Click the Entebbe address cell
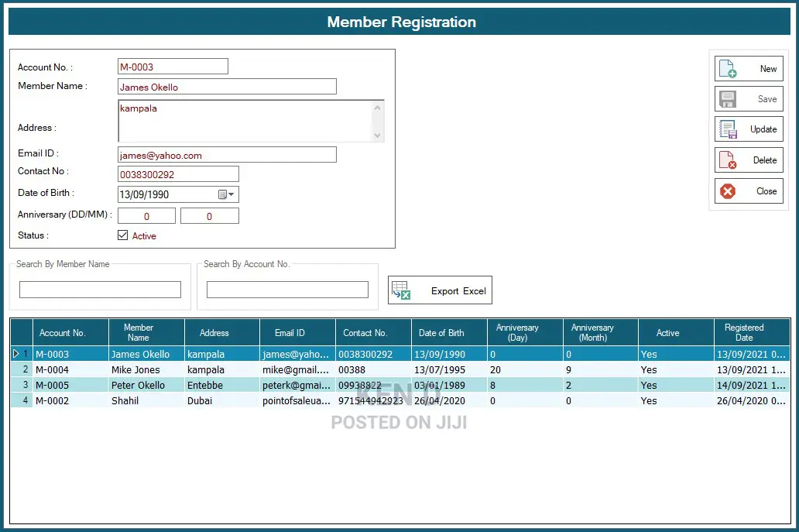The height and width of the screenshot is (532, 799). pyautogui.click(x=222, y=385)
